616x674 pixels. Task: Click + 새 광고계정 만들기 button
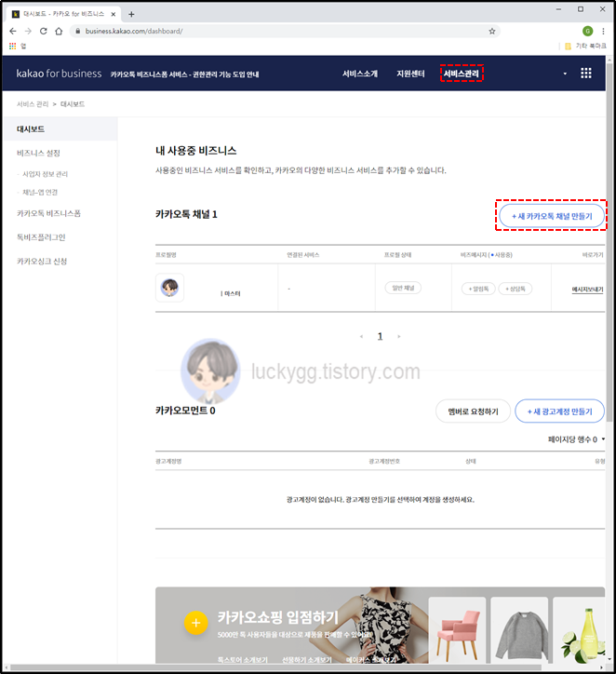pyautogui.click(x=560, y=411)
